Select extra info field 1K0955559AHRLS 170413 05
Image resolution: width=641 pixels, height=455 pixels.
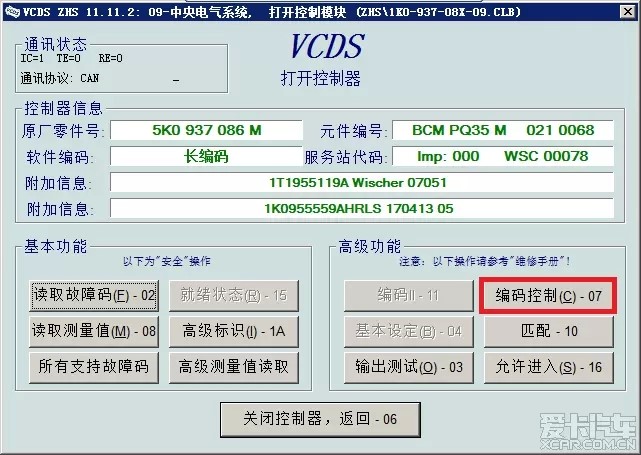point(362,208)
